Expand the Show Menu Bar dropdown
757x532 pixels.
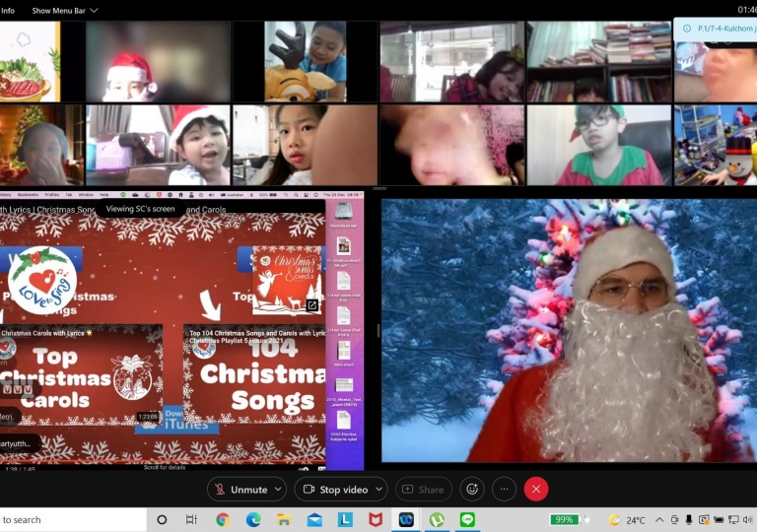click(x=65, y=10)
